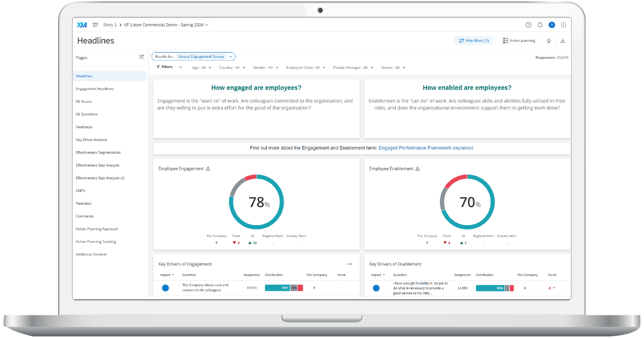Open the People Manager filter dropdown
Viewport: 644px width, 338px height.
(353, 68)
